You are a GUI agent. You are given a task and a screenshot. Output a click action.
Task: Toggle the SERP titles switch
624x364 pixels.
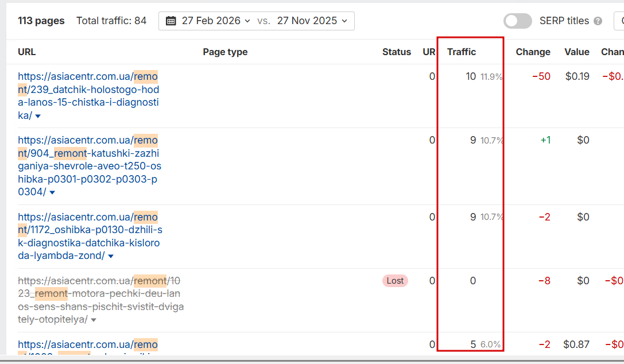point(517,21)
